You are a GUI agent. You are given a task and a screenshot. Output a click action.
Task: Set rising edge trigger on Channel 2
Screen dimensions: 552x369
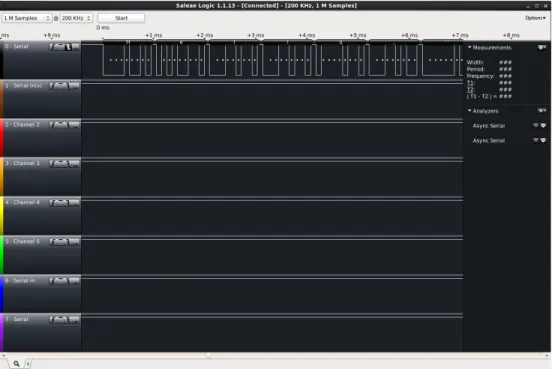52,125
